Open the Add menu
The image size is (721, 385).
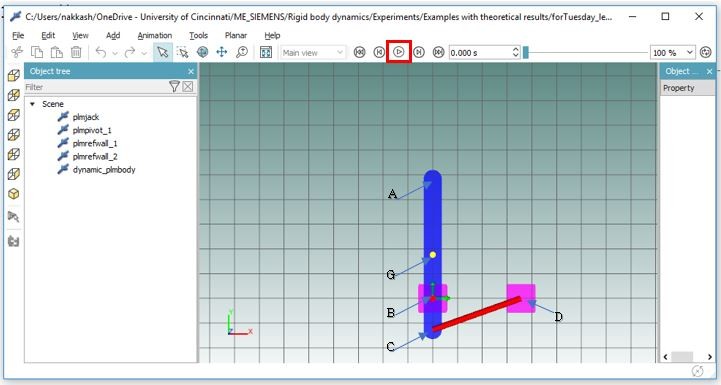point(113,35)
